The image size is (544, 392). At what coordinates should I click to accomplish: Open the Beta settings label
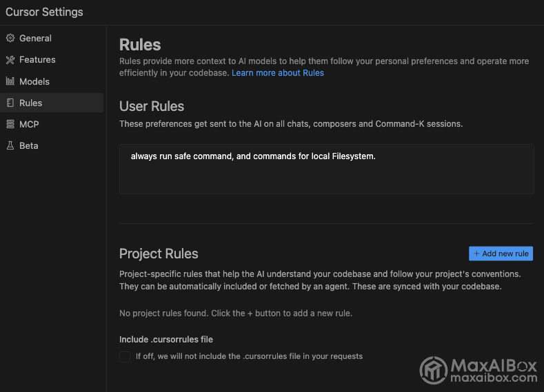coord(29,145)
